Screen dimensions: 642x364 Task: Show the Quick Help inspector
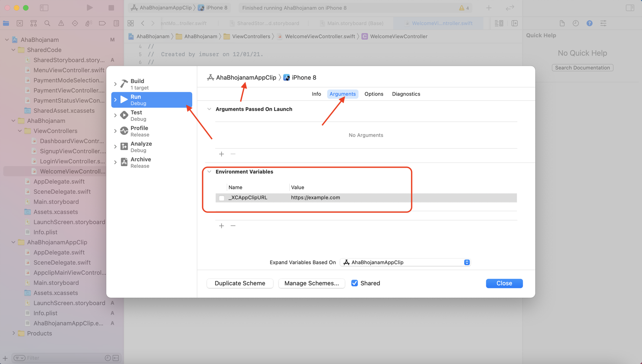(589, 23)
